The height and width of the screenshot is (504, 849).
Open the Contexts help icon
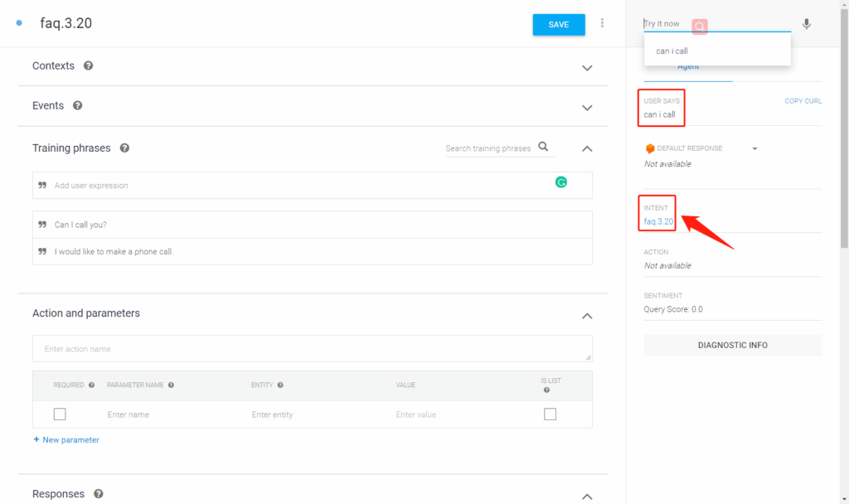88,65
